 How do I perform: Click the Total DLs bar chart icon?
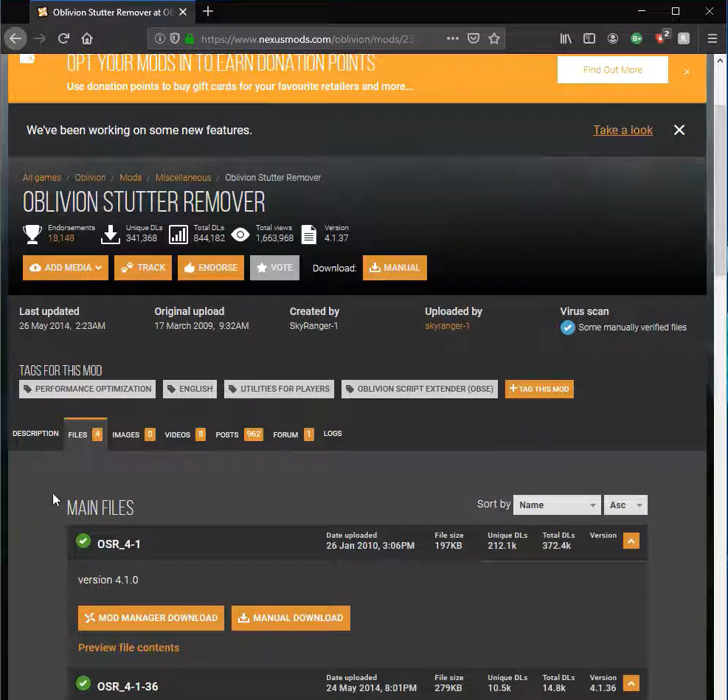[x=178, y=234]
